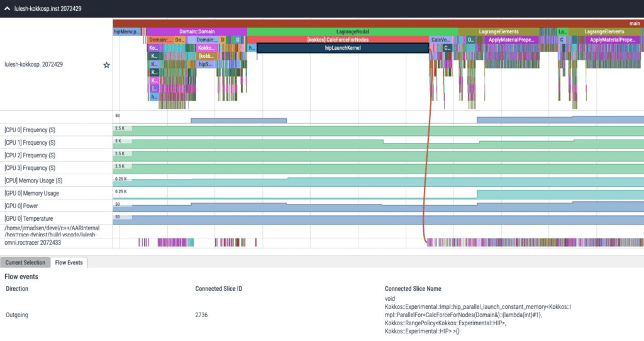Click the [GPU 0] Temperature track label

[x=28, y=218]
